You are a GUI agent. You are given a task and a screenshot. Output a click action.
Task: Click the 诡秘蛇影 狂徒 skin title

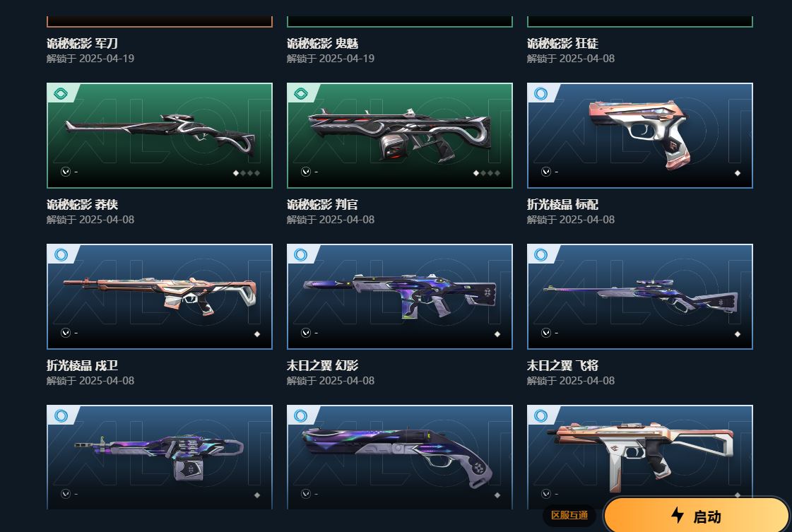click(562, 43)
